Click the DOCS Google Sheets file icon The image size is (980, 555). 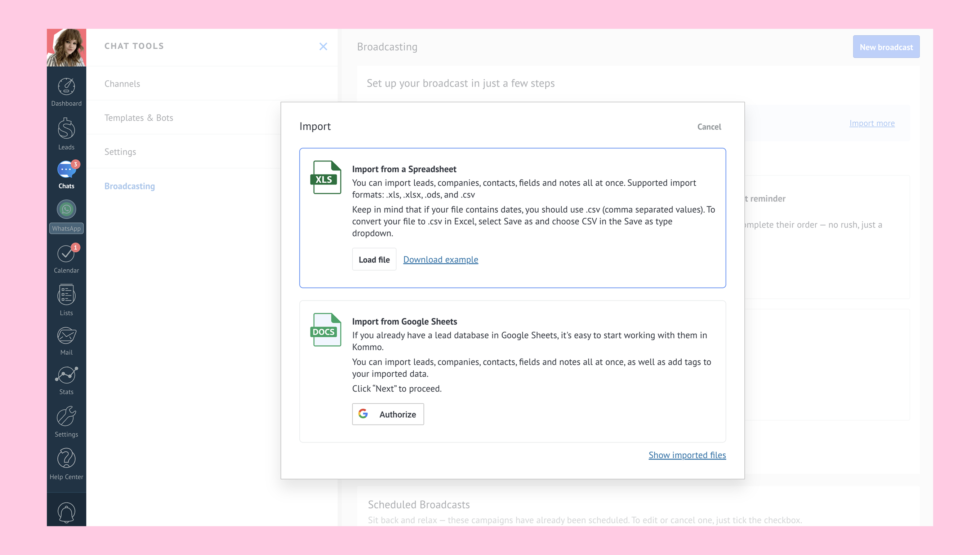click(x=326, y=330)
